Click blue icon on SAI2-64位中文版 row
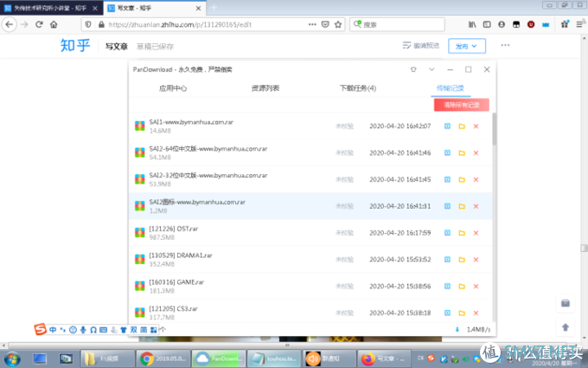The image size is (588, 368). [x=447, y=153]
